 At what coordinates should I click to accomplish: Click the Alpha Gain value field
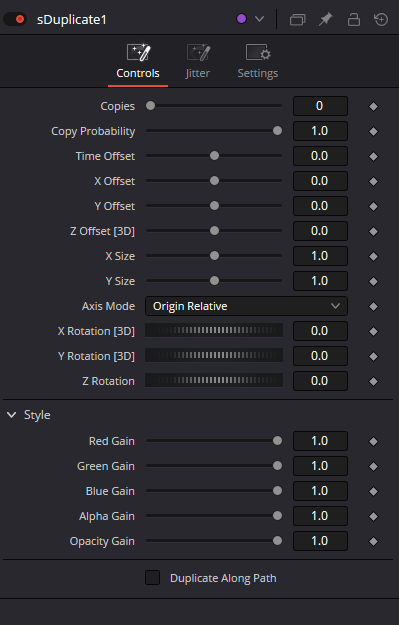coord(320,516)
